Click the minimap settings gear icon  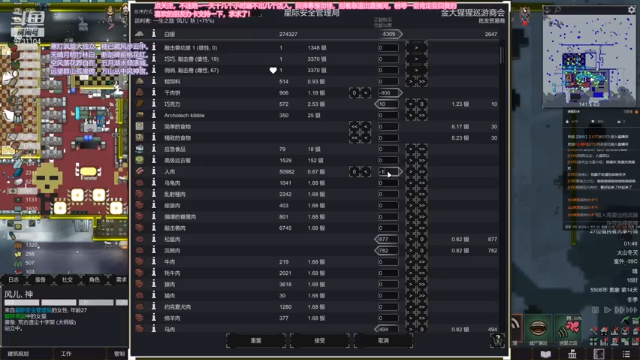(631, 10)
